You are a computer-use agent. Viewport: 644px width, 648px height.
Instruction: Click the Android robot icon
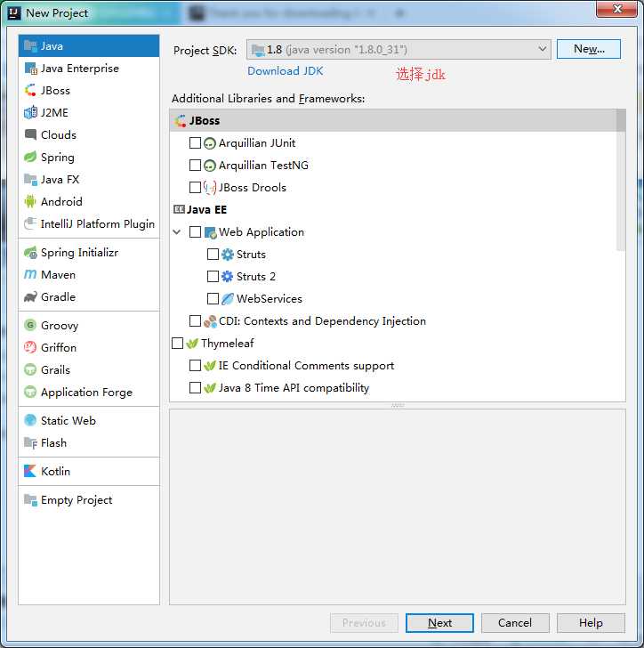(x=30, y=202)
